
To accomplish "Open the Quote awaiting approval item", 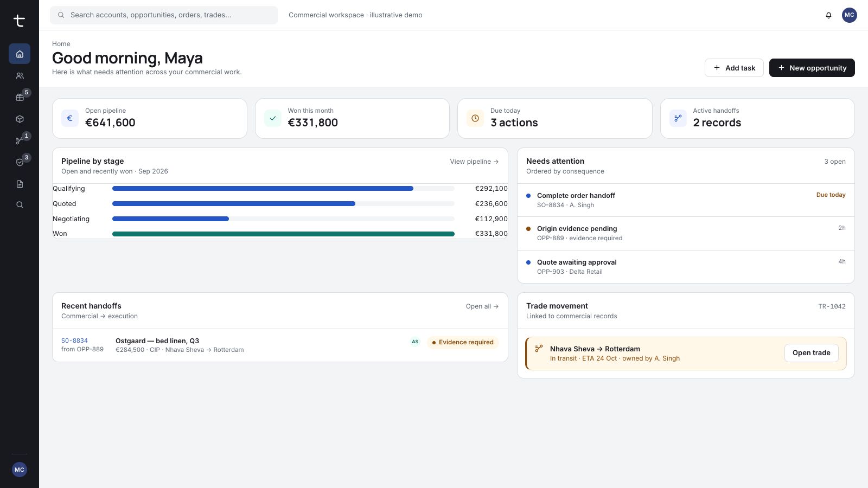I will pyautogui.click(x=686, y=267).
